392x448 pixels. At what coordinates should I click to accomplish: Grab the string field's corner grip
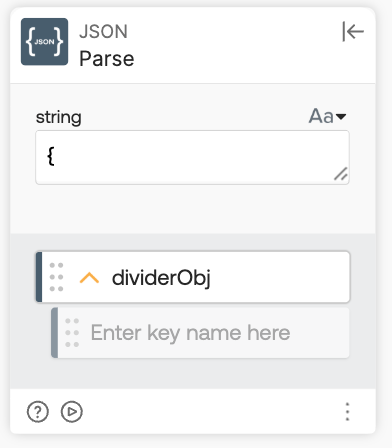[341, 174]
